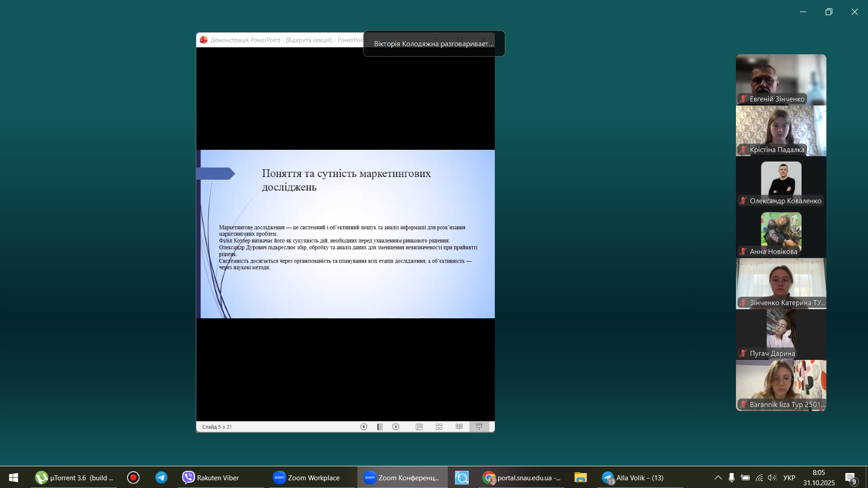Click muted mic icon on Пугач Дарина
Viewport: 868px width, 488px height.
(743, 354)
